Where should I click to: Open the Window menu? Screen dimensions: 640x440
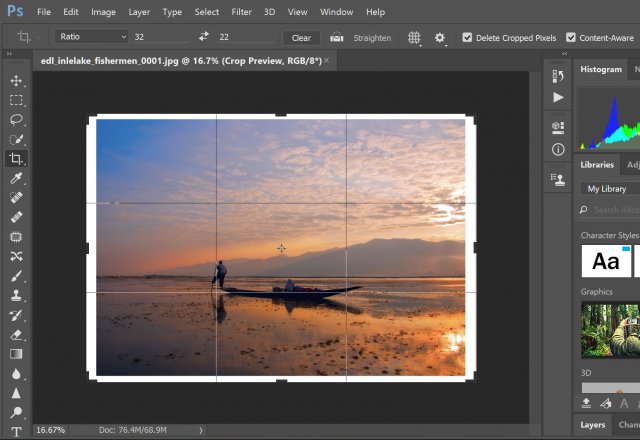click(336, 12)
